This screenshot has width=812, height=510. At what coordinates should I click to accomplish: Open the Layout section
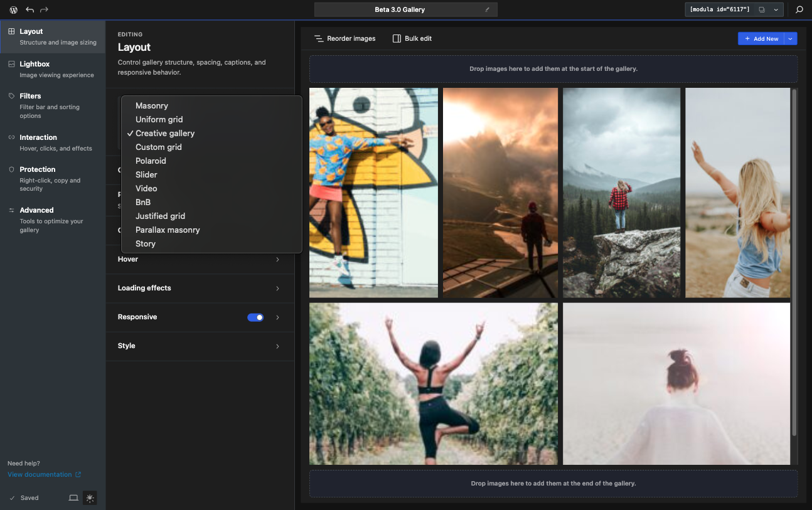(x=53, y=36)
